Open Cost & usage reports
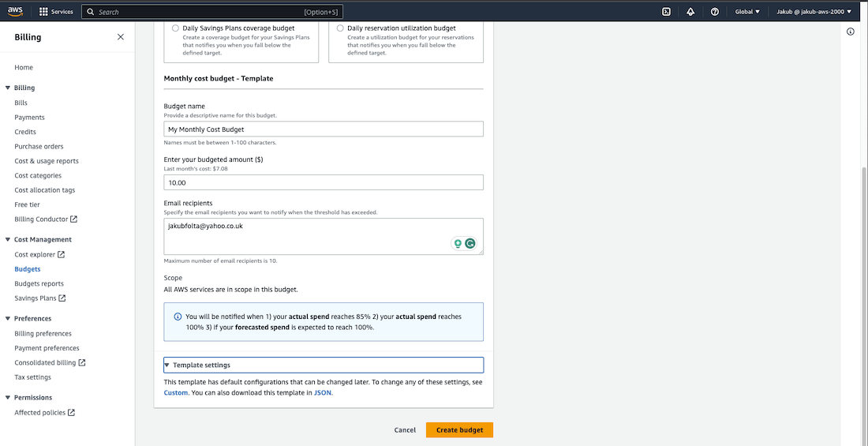868x446 pixels. pos(47,161)
